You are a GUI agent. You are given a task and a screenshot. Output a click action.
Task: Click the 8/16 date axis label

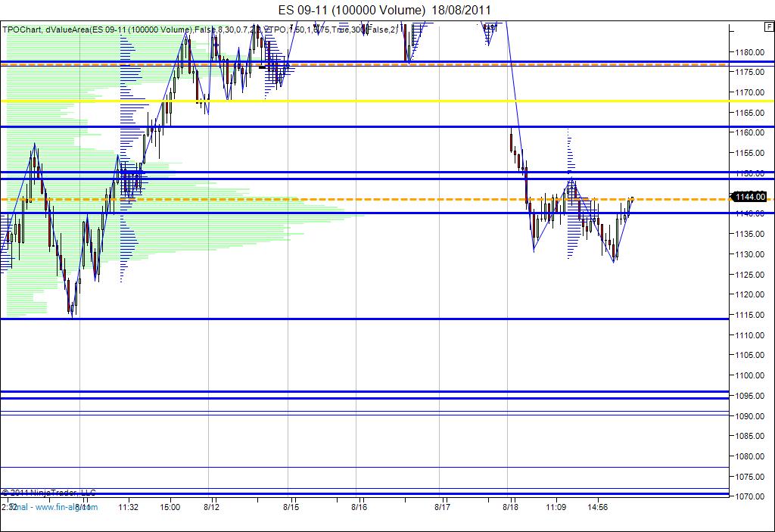[359, 507]
